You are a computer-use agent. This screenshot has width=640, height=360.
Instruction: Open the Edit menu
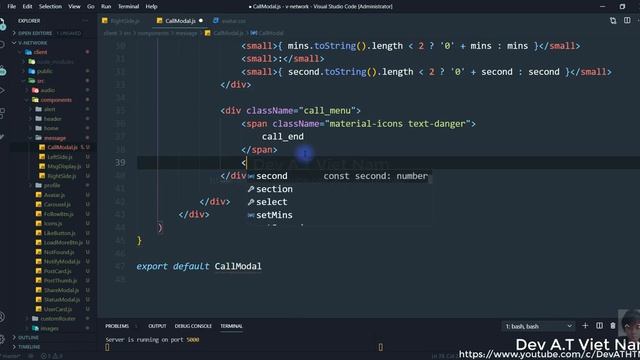[27, 7]
